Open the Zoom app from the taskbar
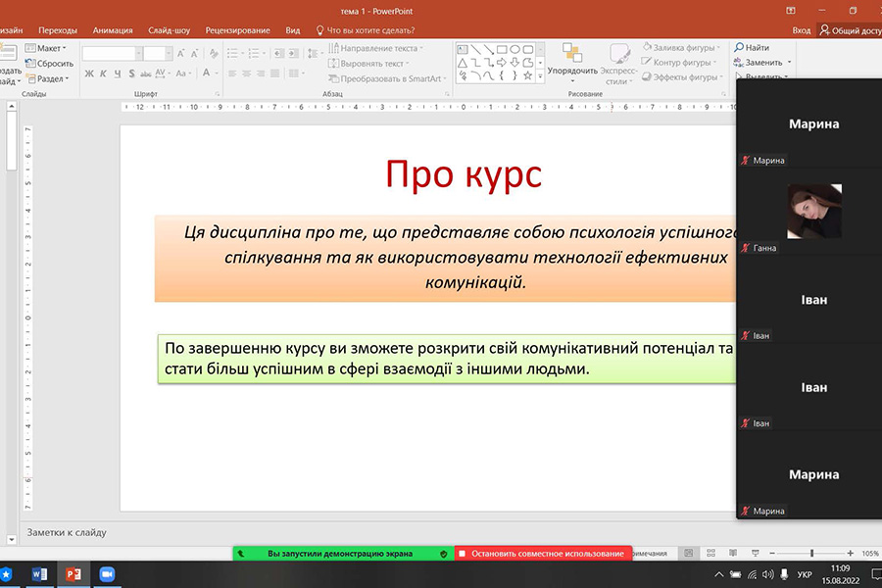882x588 pixels. (107, 573)
